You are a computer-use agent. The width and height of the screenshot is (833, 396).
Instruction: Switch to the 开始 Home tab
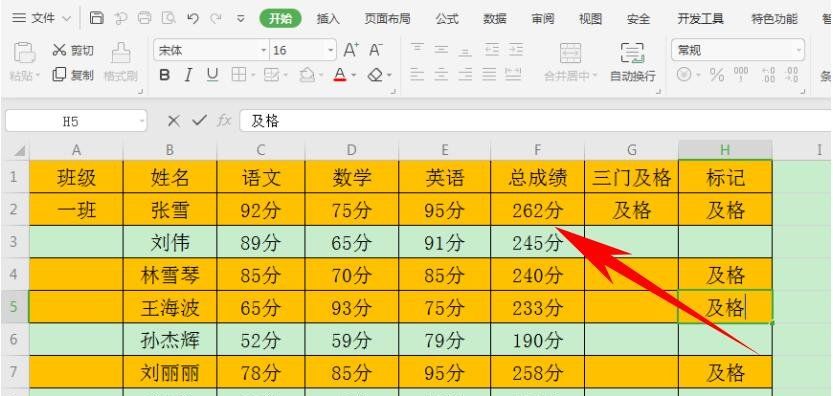[280, 19]
